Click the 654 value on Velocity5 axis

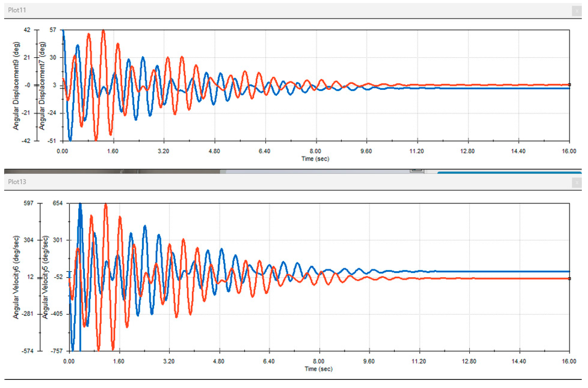pos(58,203)
